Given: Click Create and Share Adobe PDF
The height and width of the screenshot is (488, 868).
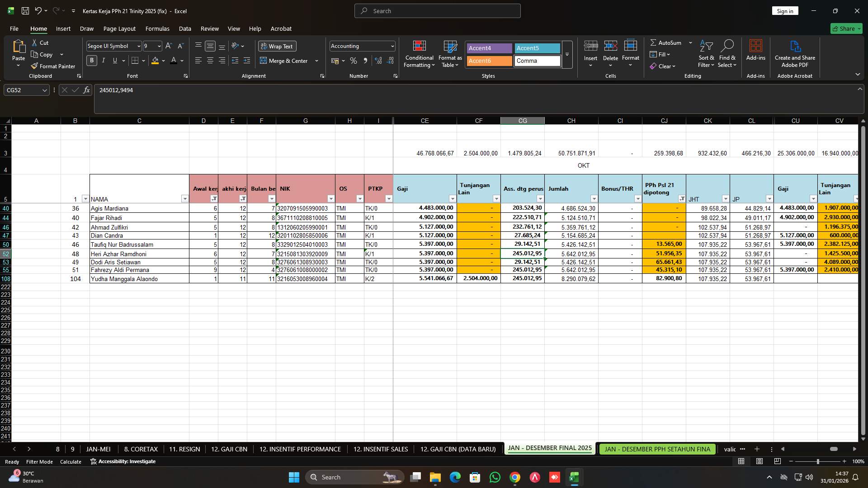Looking at the screenshot, I should (795, 53).
